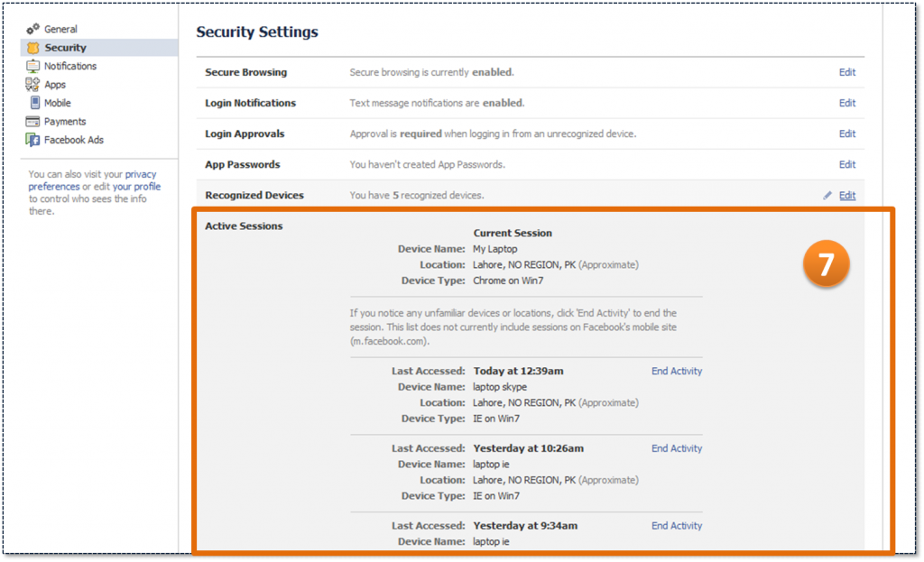The width and height of the screenshot is (924, 562).
Task: Edit the App Passwords setting
Action: 846,164
